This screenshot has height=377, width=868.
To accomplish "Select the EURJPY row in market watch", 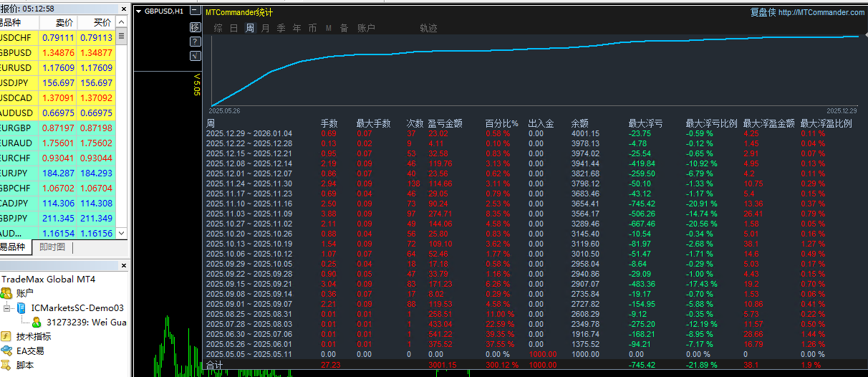I will coord(57,173).
